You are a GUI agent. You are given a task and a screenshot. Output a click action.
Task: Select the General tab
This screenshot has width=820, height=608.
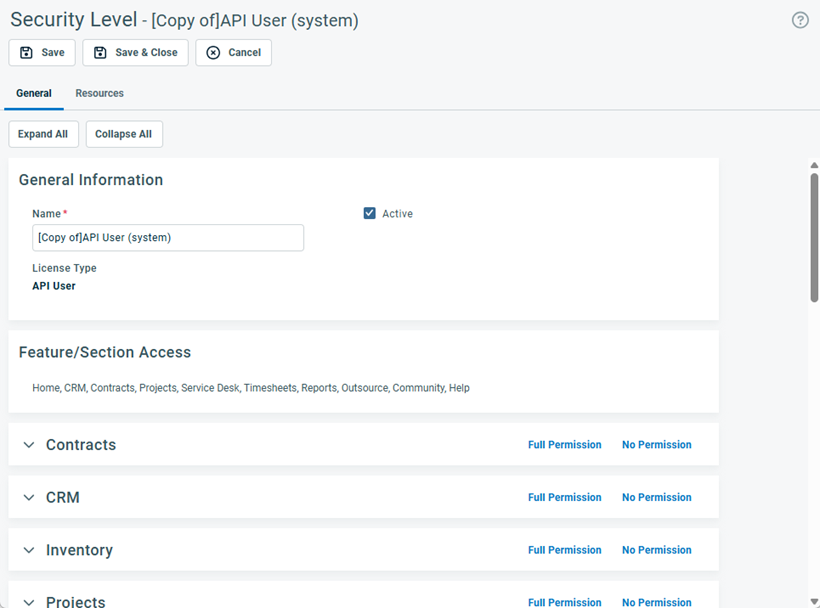coord(34,93)
